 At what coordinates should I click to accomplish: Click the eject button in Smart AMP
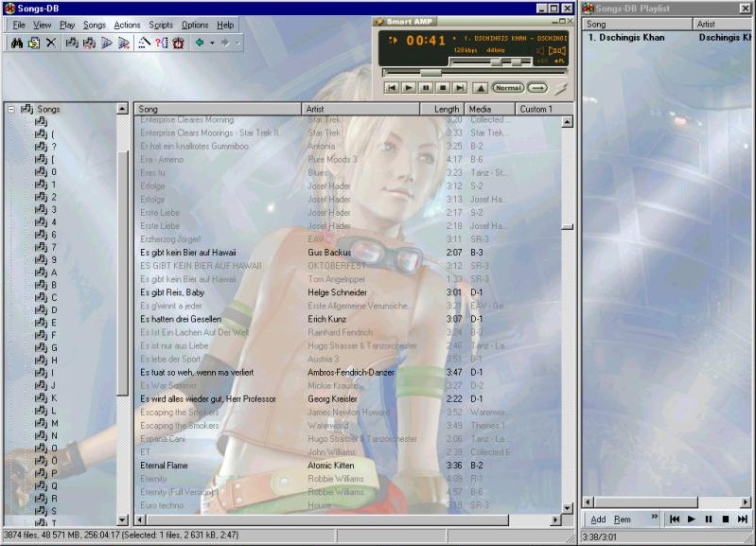point(481,88)
